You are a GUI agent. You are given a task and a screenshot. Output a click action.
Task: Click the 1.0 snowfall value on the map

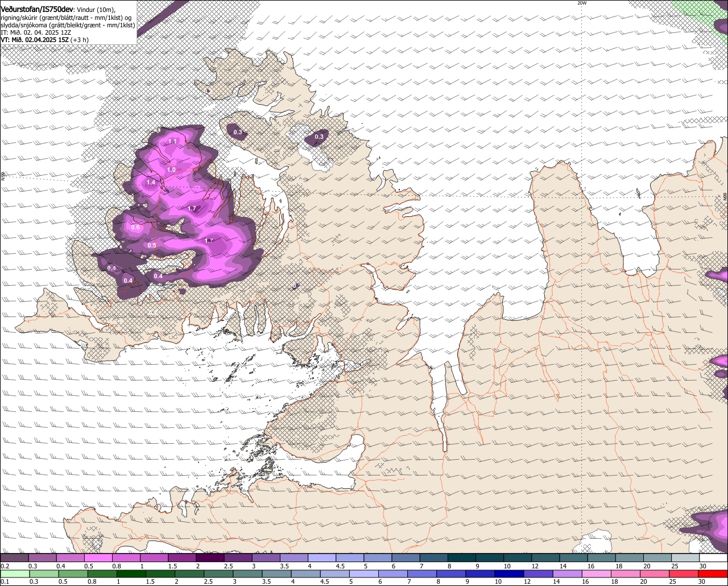point(171,170)
